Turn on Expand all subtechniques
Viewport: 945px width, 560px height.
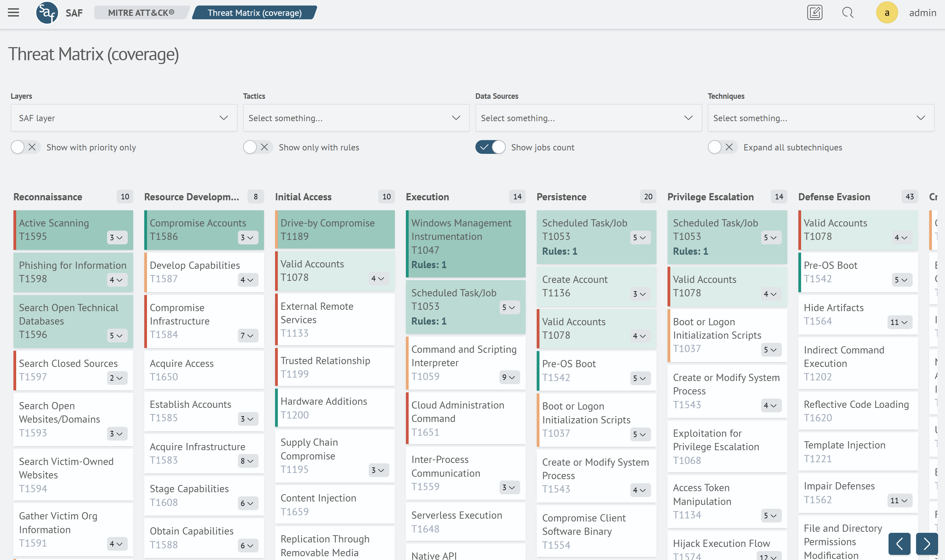click(722, 147)
